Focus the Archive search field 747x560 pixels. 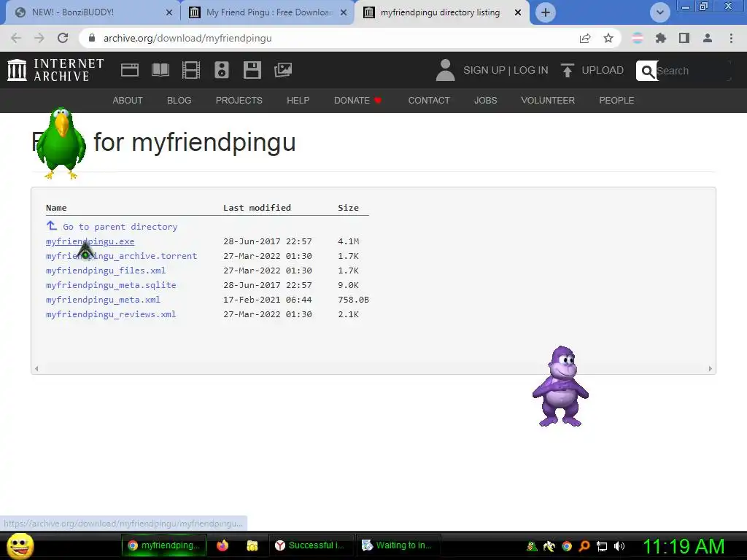[693, 71]
